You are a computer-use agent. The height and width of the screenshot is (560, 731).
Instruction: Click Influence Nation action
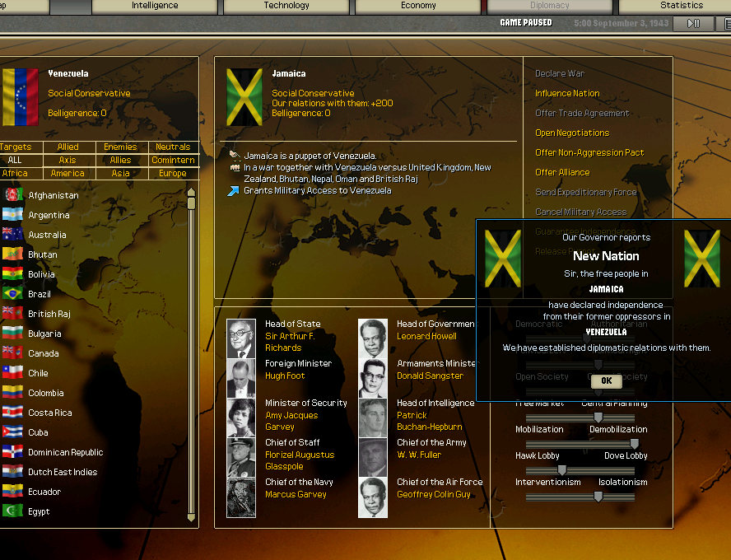(x=567, y=93)
